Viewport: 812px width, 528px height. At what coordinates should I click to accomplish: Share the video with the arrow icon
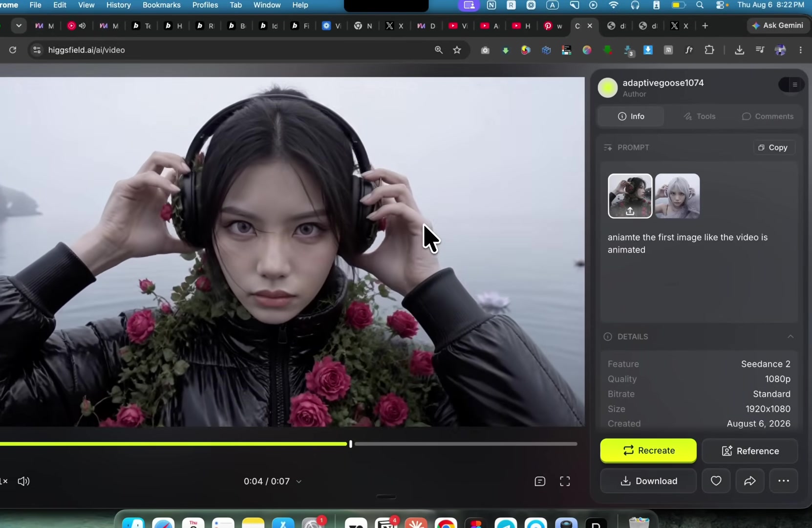click(750, 481)
